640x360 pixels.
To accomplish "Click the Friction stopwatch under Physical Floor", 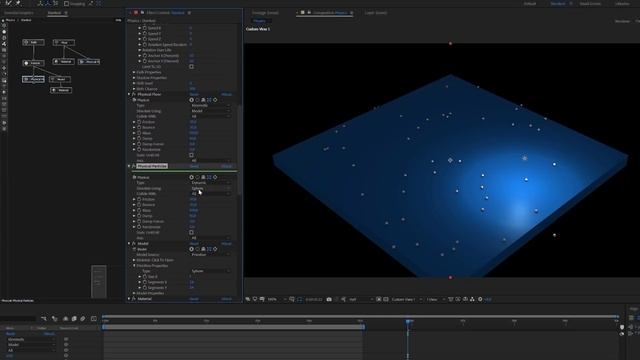I will point(139,122).
